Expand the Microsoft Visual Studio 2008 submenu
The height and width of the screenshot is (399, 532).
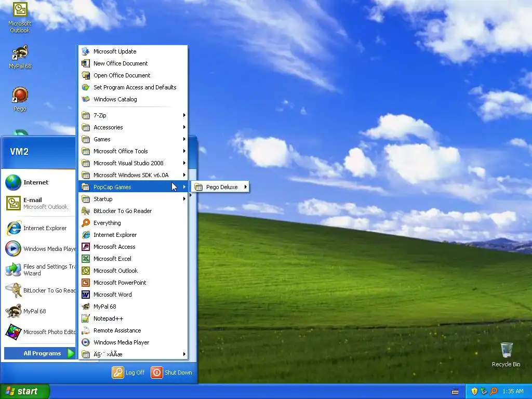pos(134,163)
